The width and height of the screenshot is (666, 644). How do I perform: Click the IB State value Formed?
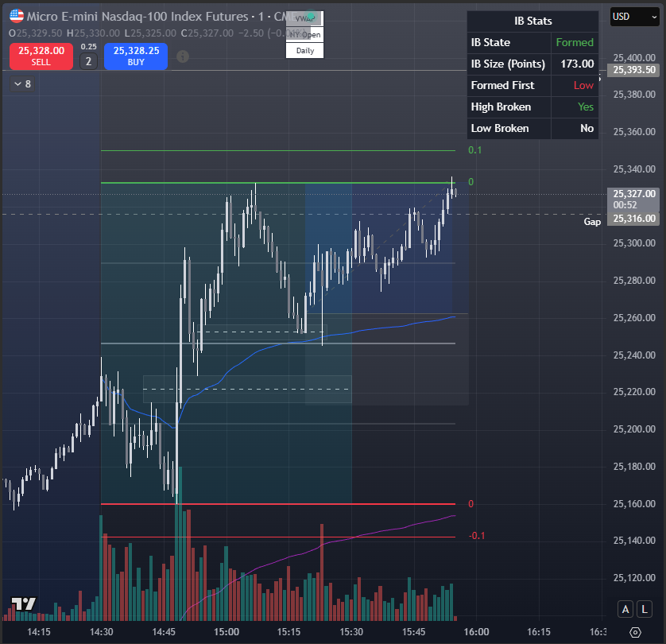click(x=575, y=42)
